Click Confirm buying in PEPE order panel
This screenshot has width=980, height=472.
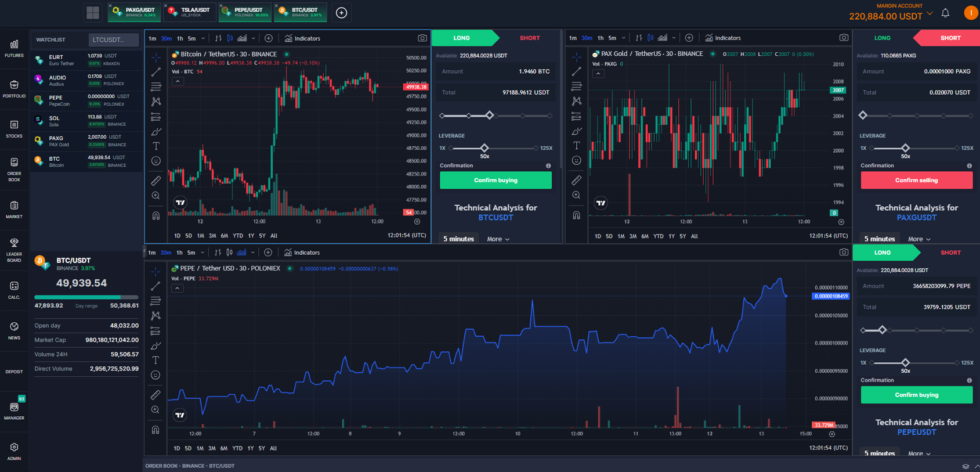917,395
